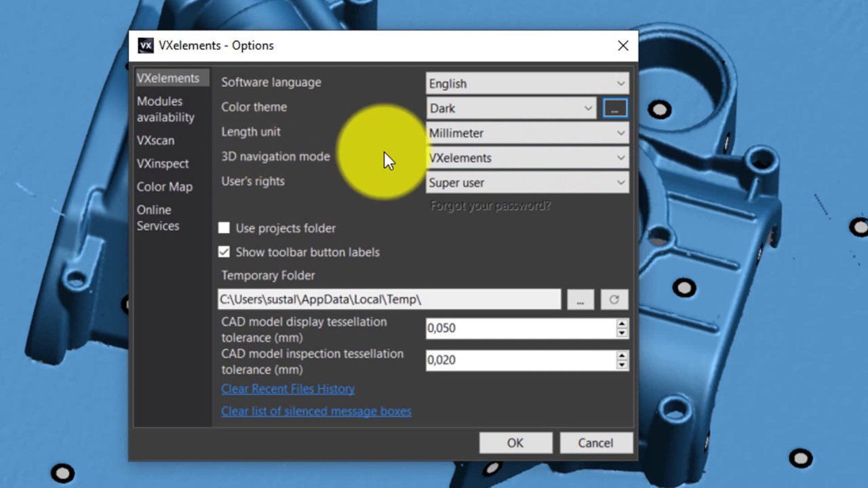Browse for a new Temporary Folder
The height and width of the screenshot is (488, 868).
click(x=580, y=299)
